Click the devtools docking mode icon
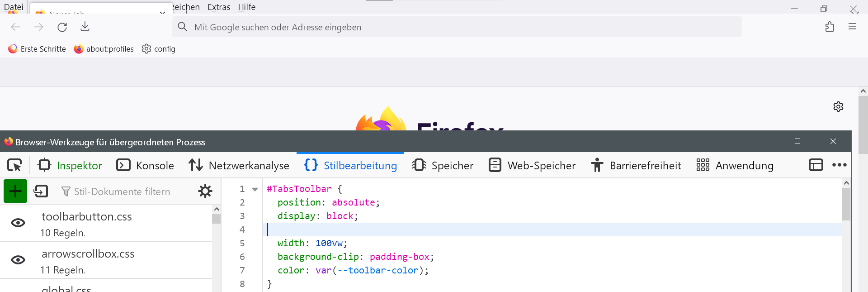 (816, 165)
